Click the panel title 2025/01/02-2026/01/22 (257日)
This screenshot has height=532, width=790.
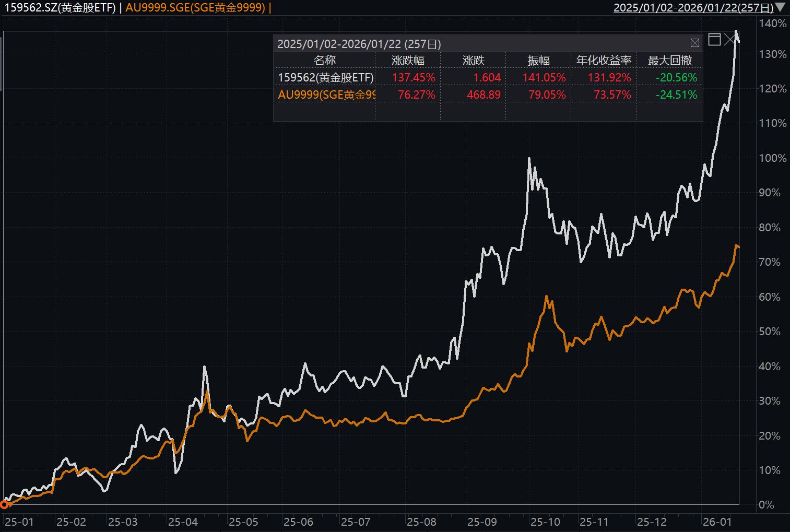click(x=359, y=44)
